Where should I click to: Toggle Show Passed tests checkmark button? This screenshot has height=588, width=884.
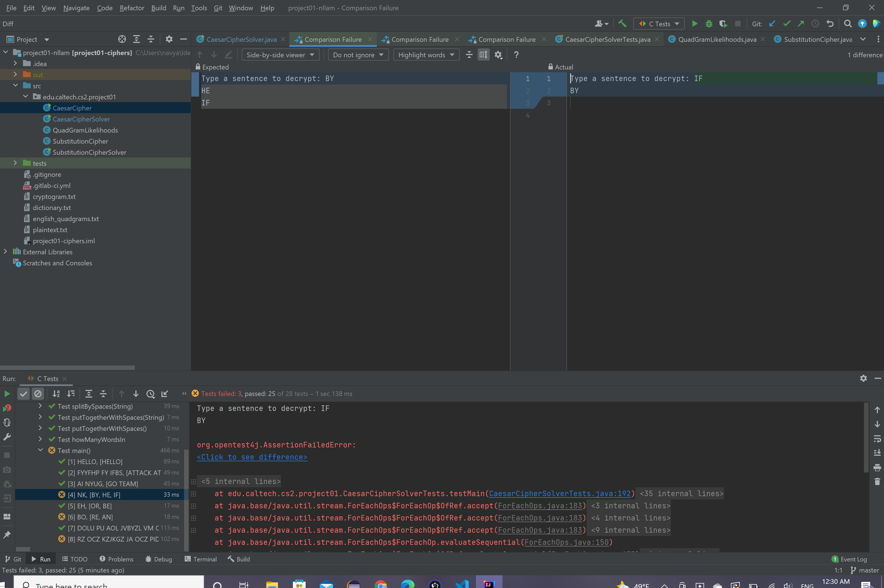click(23, 394)
